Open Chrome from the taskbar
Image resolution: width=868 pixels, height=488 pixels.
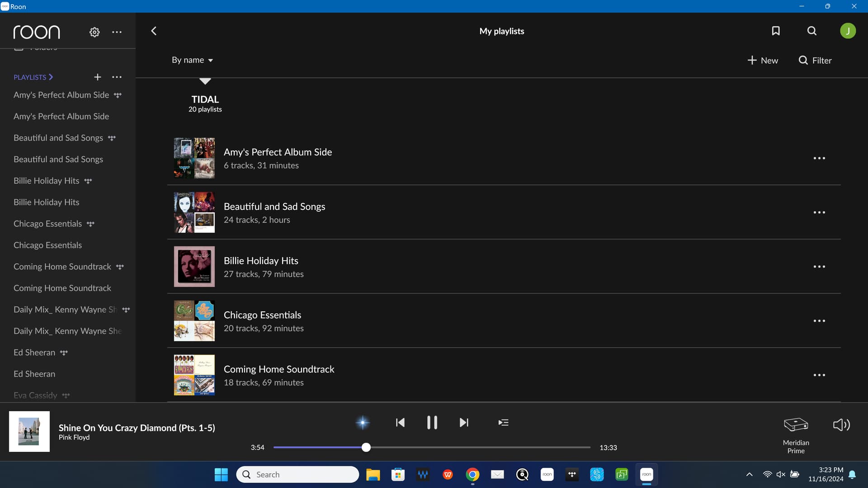tap(472, 474)
